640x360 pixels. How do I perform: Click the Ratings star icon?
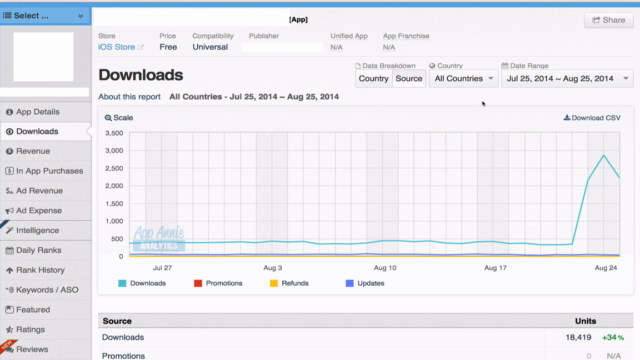point(9,329)
